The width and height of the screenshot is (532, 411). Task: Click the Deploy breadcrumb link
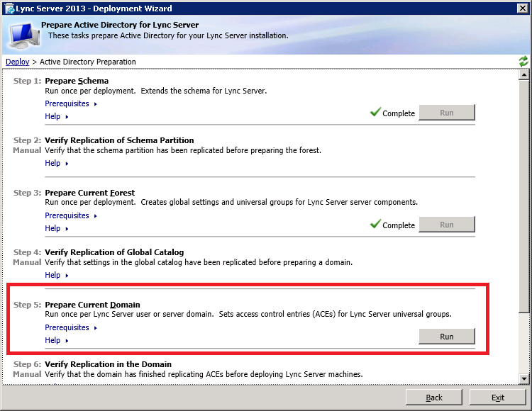pos(17,62)
